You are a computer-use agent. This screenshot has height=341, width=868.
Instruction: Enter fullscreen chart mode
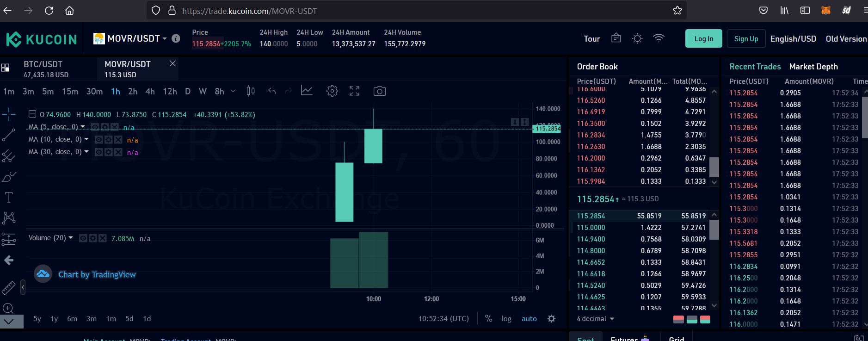coord(354,91)
